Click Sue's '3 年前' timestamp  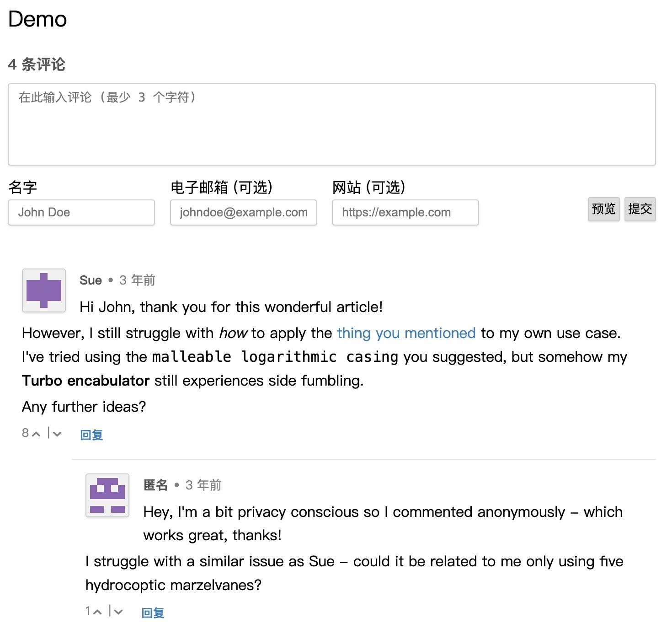click(x=137, y=280)
